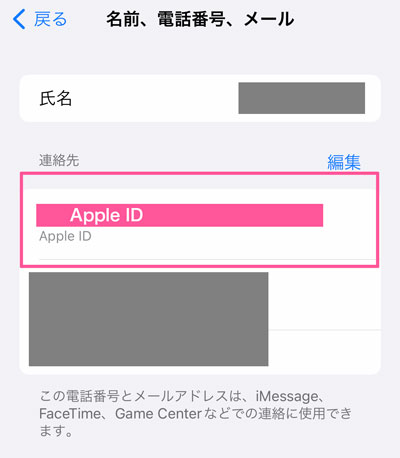400x458 pixels.
Task: Tap the 連絡先 section header
Action: click(x=59, y=160)
